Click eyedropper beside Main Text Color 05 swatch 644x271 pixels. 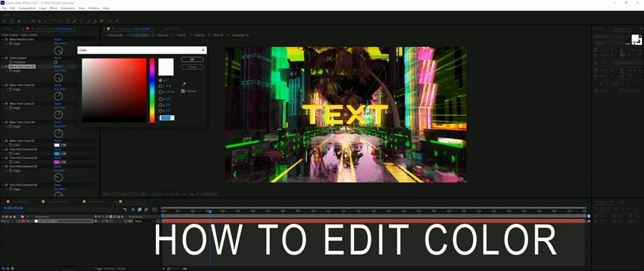point(64,145)
